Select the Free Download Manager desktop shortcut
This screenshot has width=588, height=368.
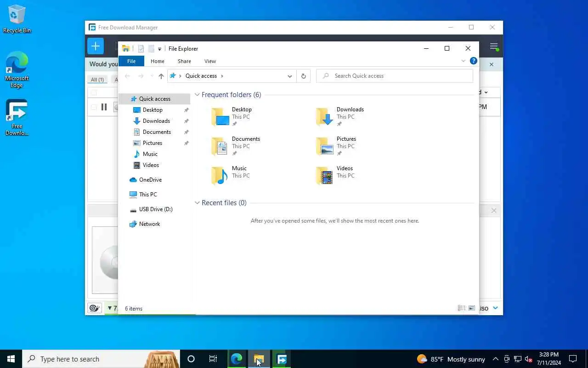tap(17, 118)
